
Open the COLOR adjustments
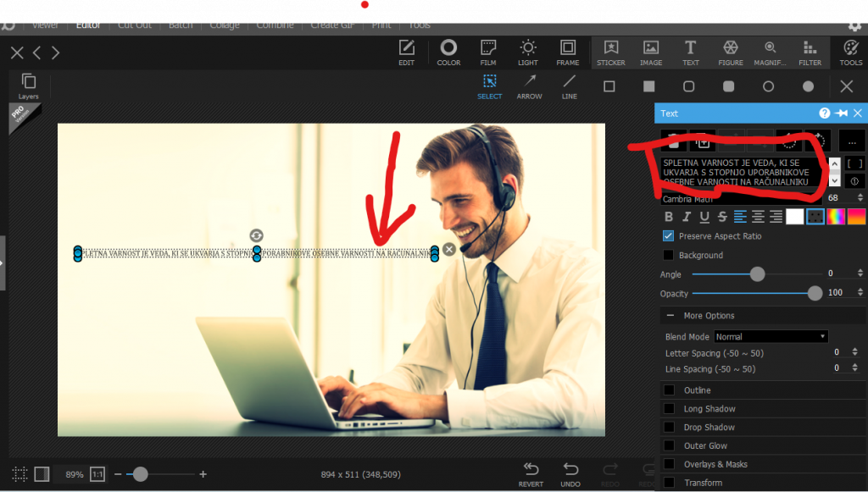coord(448,53)
